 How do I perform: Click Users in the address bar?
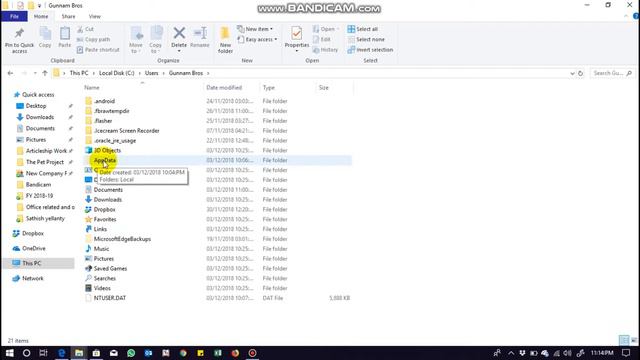151,73
